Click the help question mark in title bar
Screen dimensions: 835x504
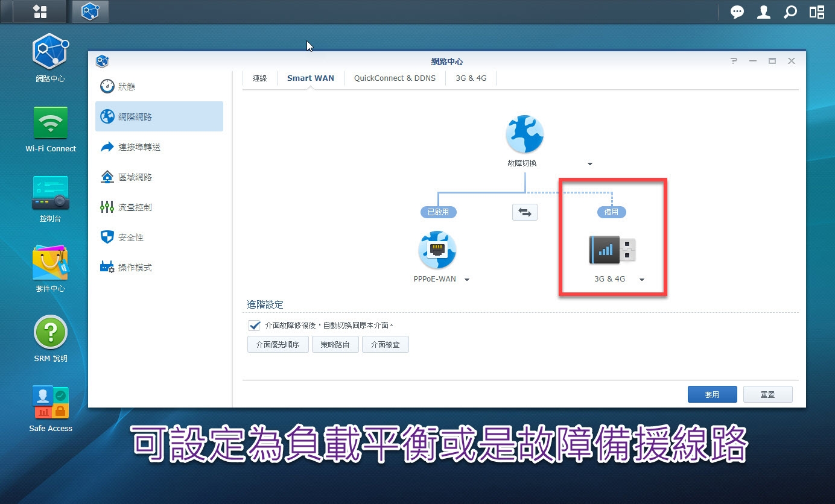[734, 61]
